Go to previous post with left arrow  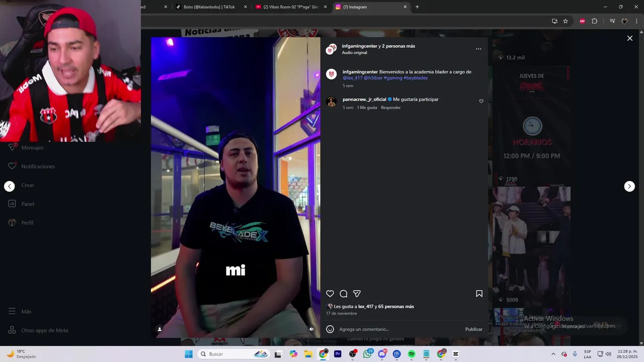coord(10,187)
